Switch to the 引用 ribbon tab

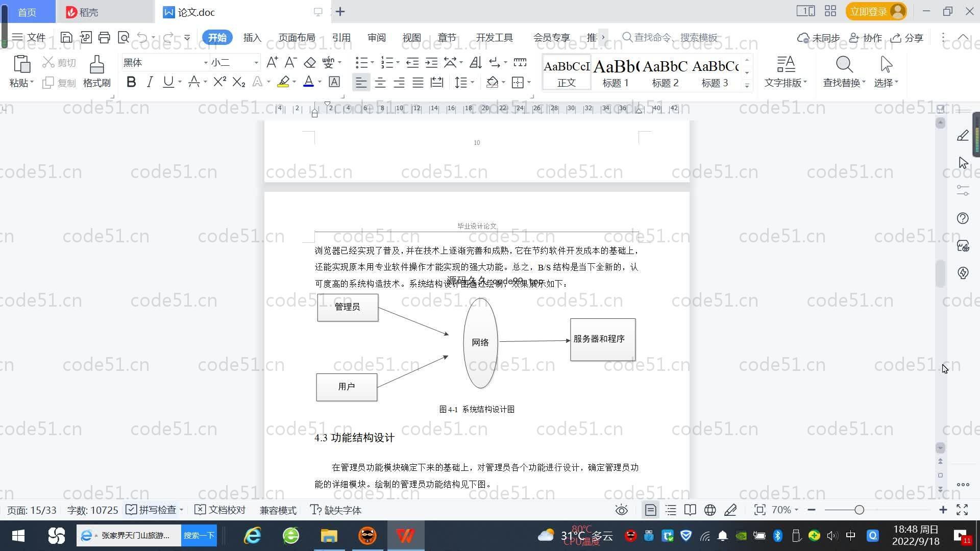(341, 38)
